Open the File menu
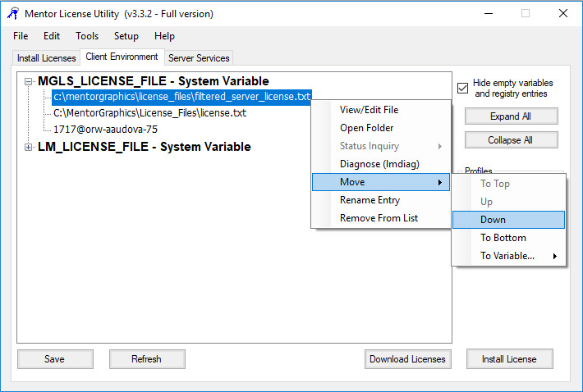 pos(21,36)
